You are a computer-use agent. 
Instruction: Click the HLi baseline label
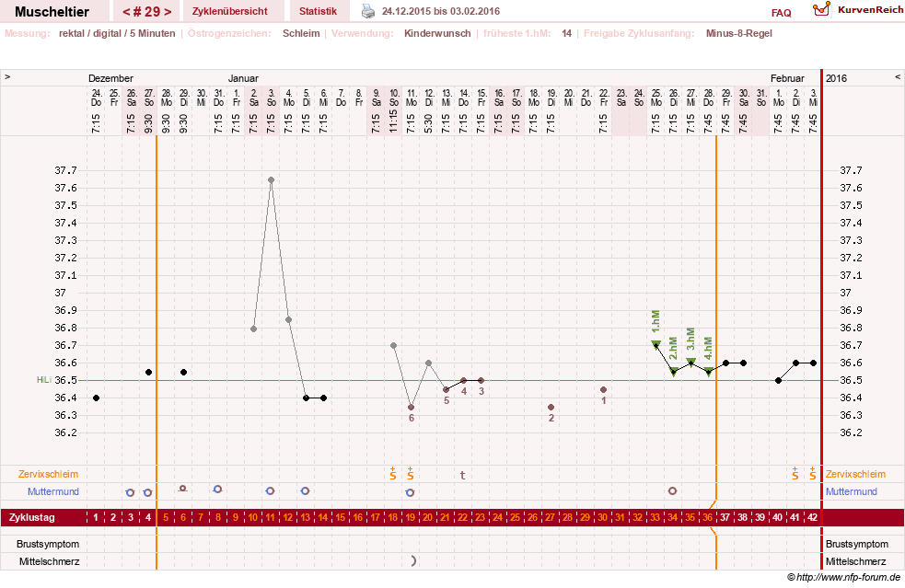tap(44, 380)
